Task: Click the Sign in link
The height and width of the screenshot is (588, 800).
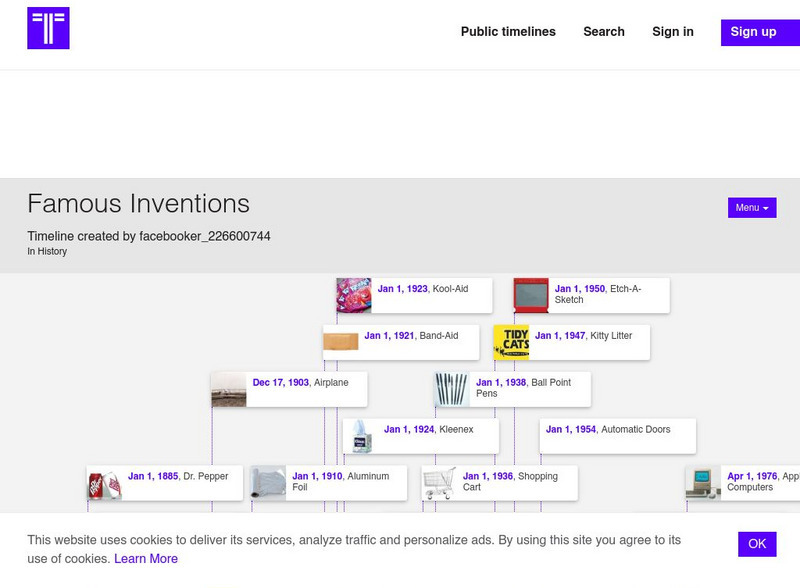Action: pos(673,32)
